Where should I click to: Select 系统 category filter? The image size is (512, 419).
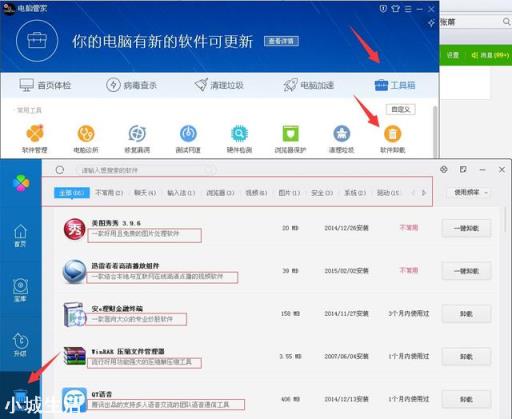point(355,193)
